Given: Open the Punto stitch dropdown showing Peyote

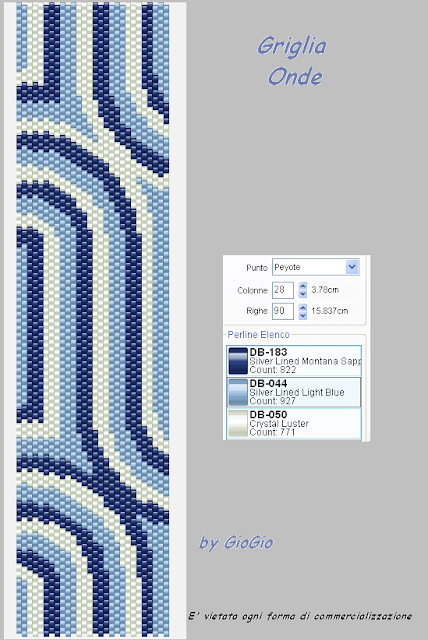Looking at the screenshot, I should 352,267.
